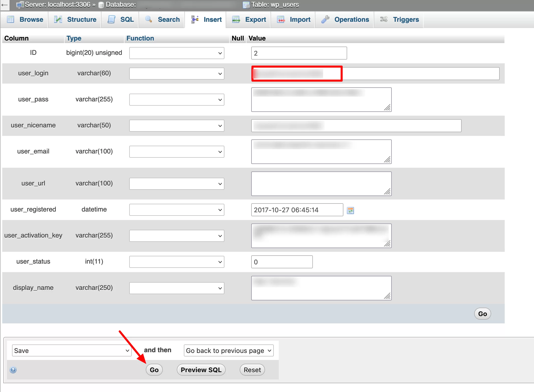Click the 'and then' label text
Viewport: 534px width, 392px height.
click(x=158, y=350)
